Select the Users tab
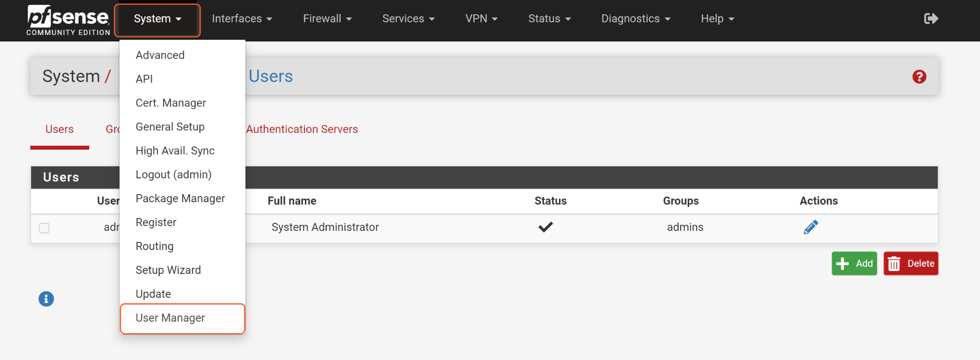980x360 pixels. click(59, 129)
